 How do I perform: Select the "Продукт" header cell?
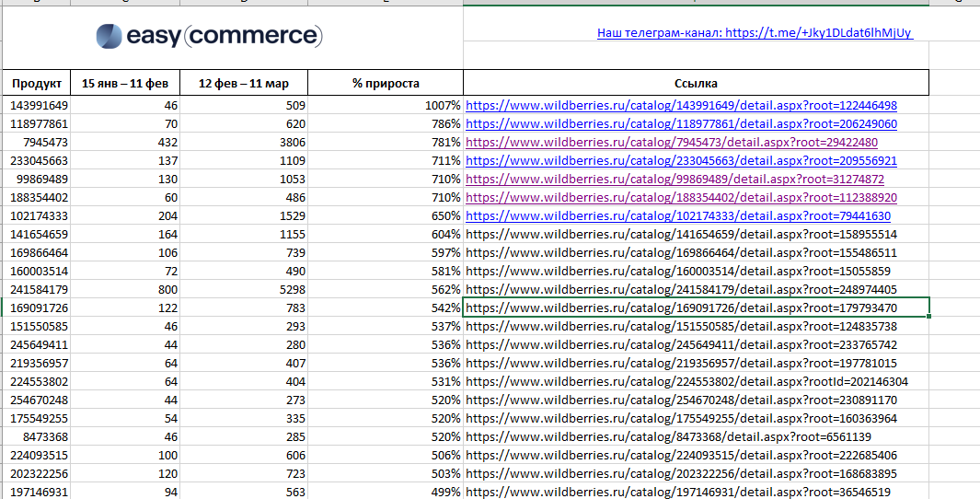click(37, 84)
